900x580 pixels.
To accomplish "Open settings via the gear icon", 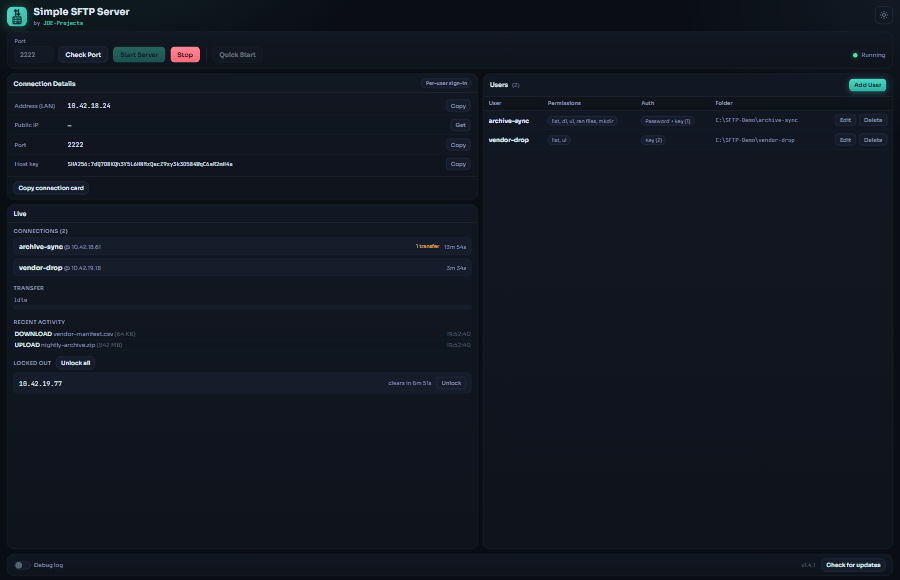I will click(883, 15).
